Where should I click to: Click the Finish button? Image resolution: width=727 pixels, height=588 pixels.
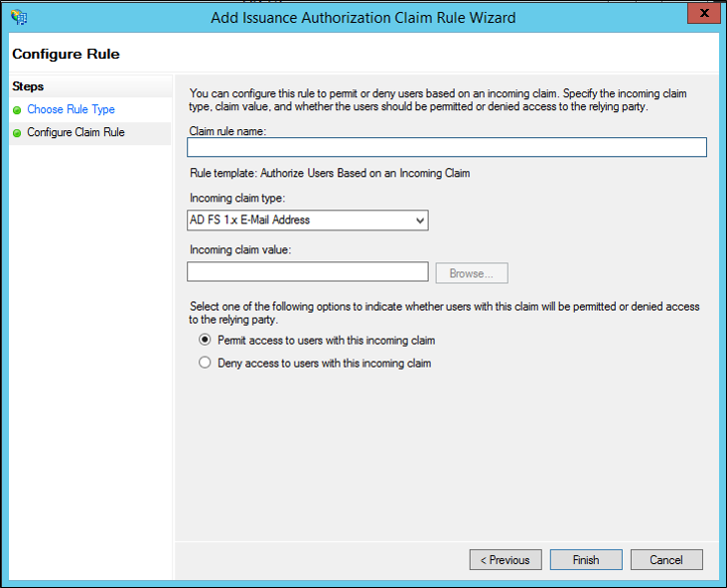click(x=586, y=560)
